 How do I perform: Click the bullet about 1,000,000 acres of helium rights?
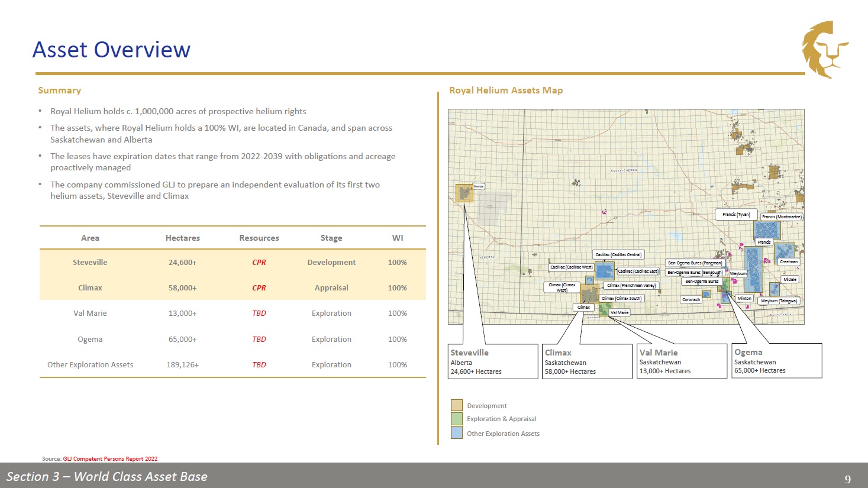[178, 111]
